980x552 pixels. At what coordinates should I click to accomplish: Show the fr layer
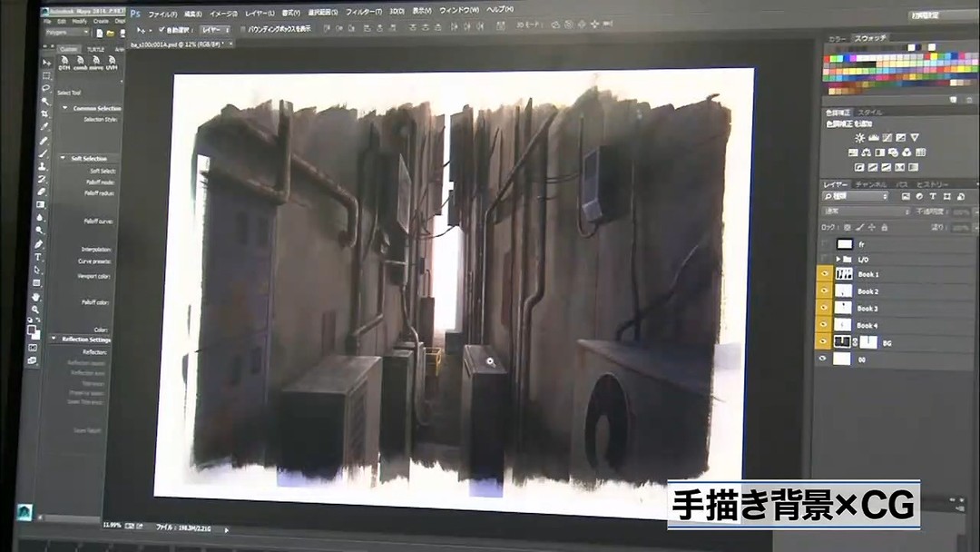(x=825, y=244)
